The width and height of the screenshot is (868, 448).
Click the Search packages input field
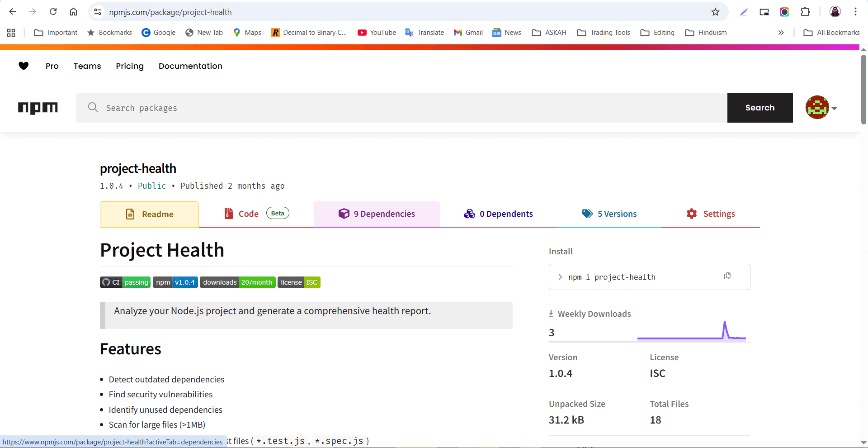[401, 108]
